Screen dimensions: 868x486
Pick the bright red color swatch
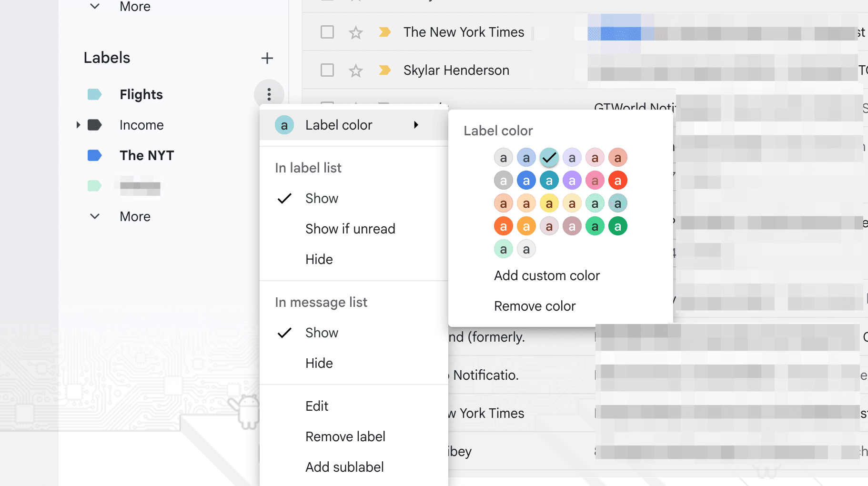pos(618,180)
